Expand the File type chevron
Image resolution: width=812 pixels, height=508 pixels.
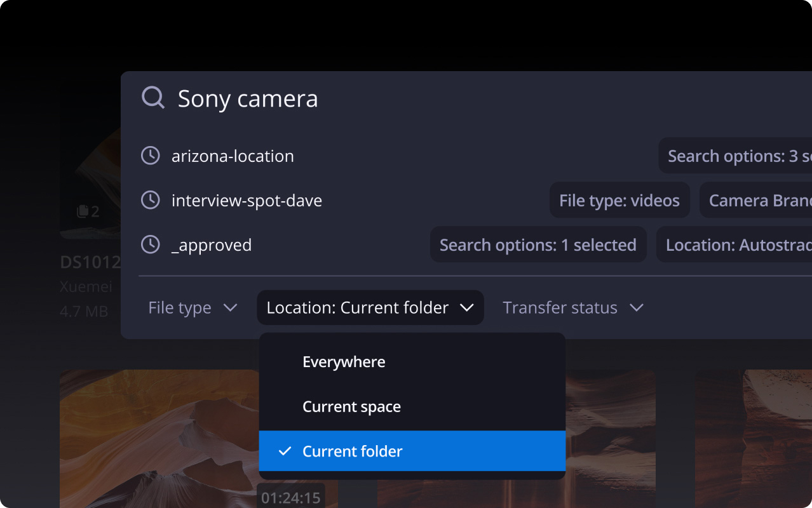pyautogui.click(x=230, y=308)
